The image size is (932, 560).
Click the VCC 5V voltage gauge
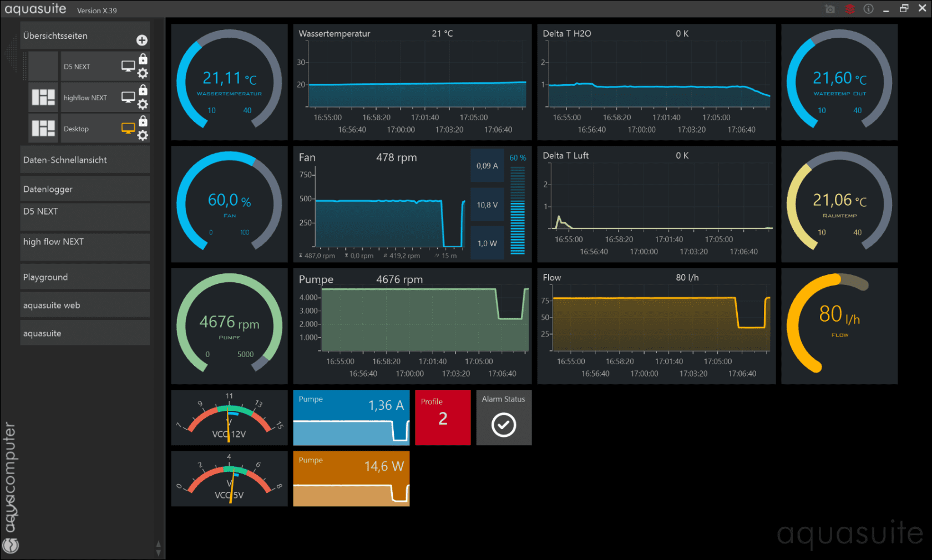pos(229,478)
